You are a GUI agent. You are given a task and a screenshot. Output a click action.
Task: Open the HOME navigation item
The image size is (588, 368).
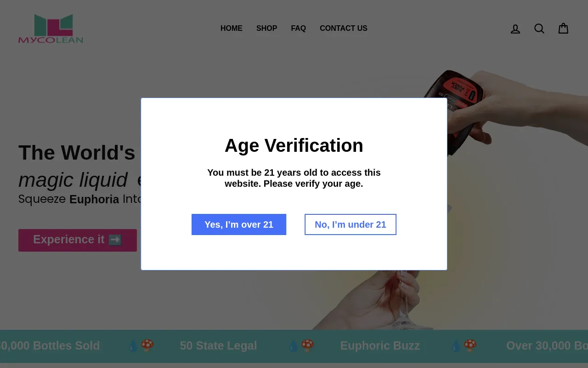pos(232,28)
